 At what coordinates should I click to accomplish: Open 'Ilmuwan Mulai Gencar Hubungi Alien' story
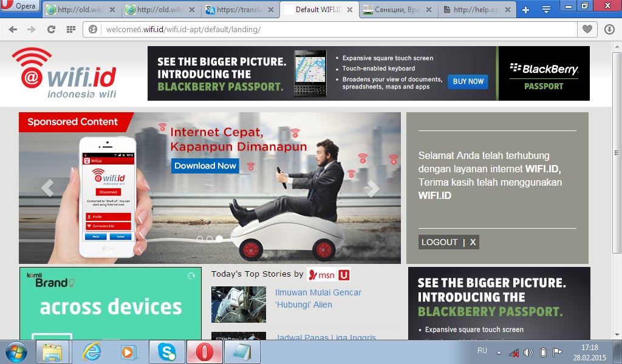pyautogui.click(x=318, y=298)
